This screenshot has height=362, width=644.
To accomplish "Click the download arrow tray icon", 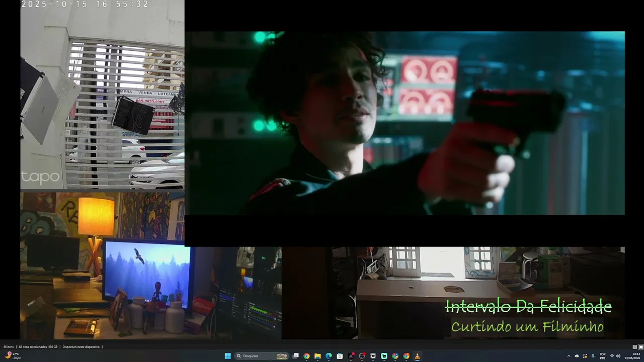I will point(593,356).
